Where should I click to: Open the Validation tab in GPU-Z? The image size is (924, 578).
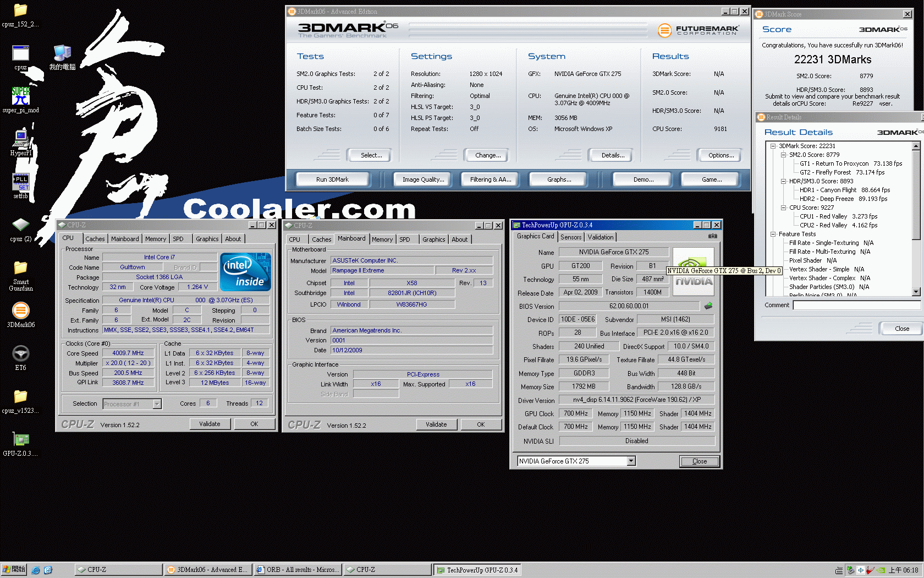(x=600, y=237)
